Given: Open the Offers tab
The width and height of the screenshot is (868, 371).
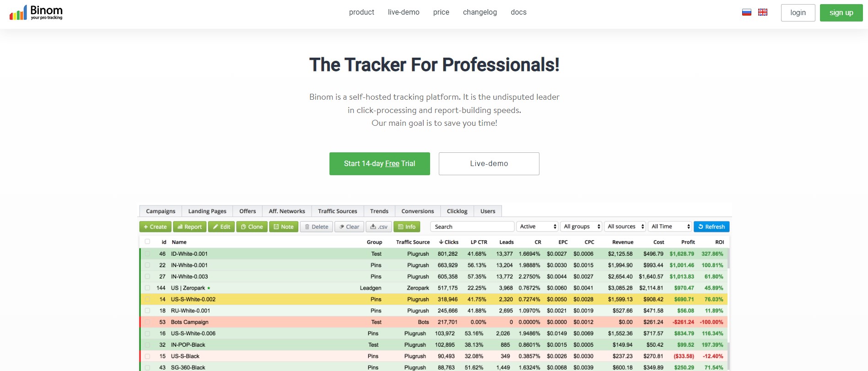Looking at the screenshot, I should [248, 211].
